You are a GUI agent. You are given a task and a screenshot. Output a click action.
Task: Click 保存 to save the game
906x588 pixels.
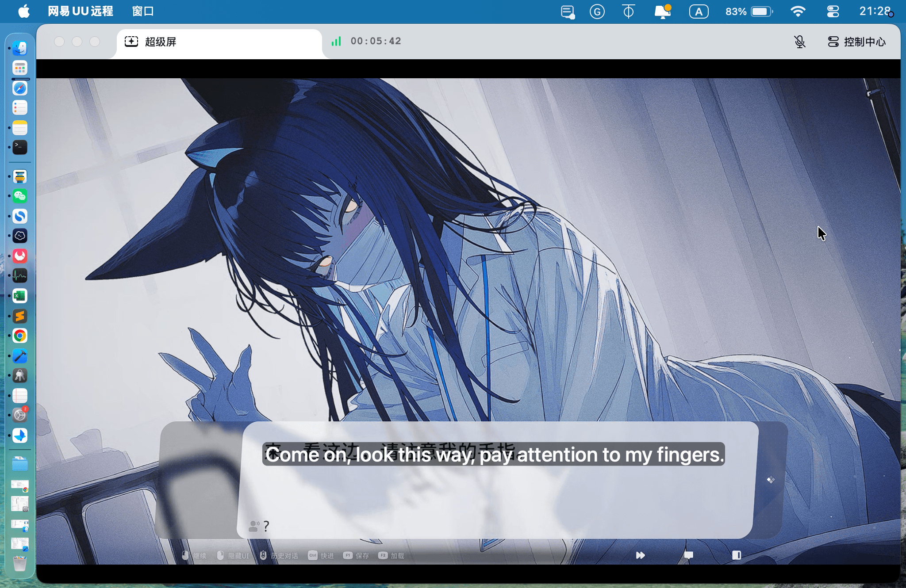tap(356, 556)
